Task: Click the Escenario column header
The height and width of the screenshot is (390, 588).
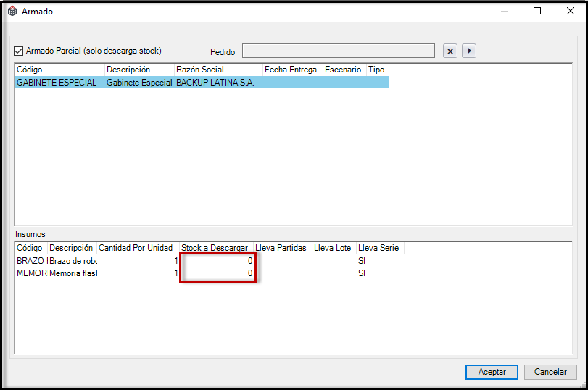Action: [344, 70]
